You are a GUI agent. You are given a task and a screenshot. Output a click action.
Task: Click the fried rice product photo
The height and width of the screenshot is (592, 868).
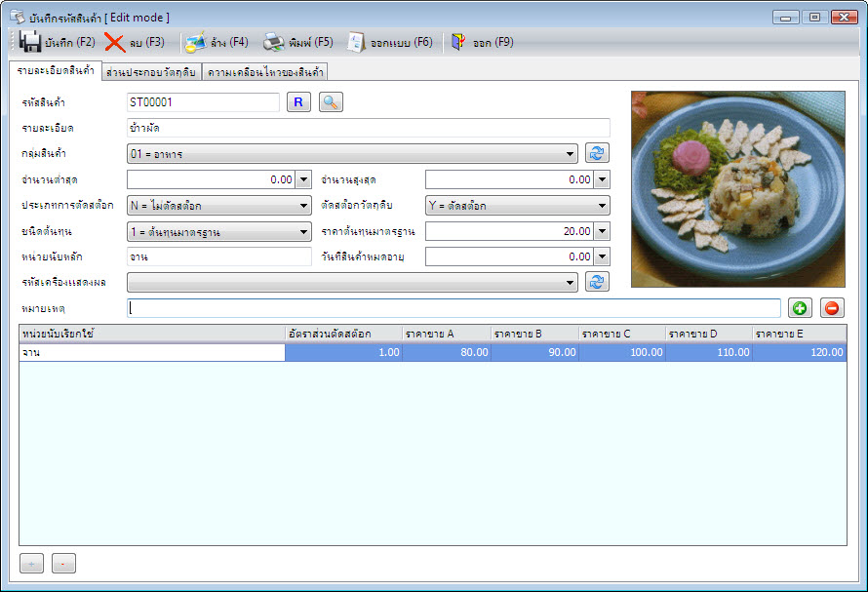tap(738, 189)
